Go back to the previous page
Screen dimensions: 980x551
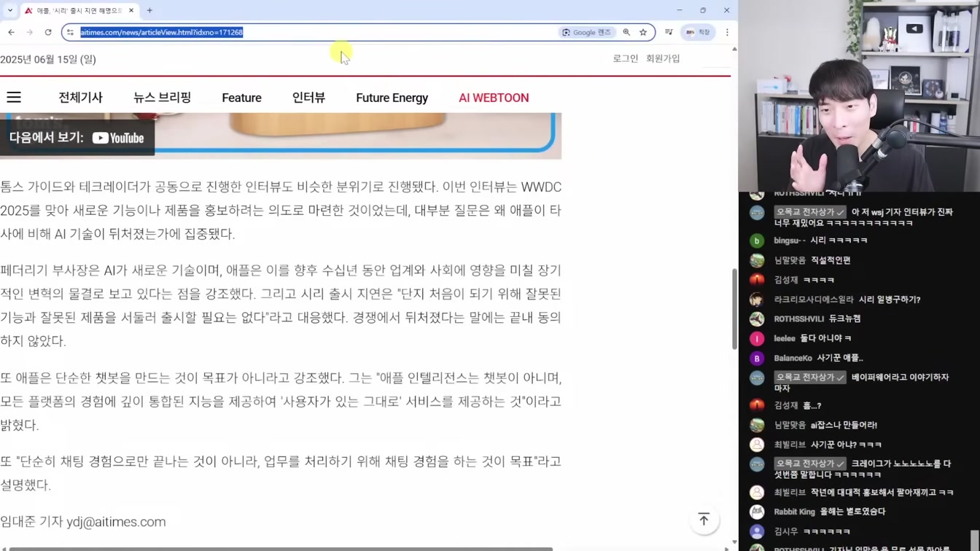point(11,32)
